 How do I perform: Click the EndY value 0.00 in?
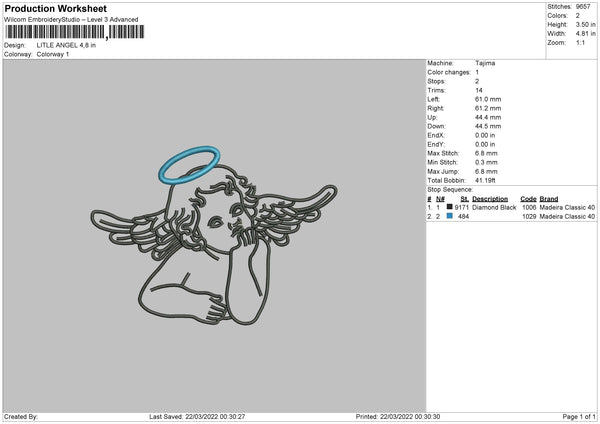pyautogui.click(x=485, y=145)
